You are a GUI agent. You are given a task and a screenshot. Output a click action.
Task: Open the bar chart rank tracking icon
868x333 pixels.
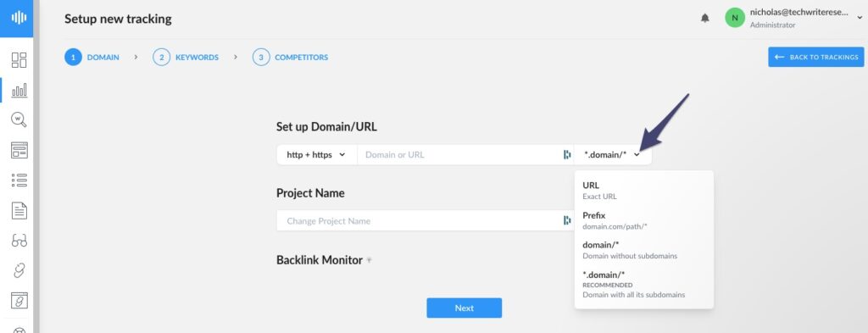pos(19,90)
